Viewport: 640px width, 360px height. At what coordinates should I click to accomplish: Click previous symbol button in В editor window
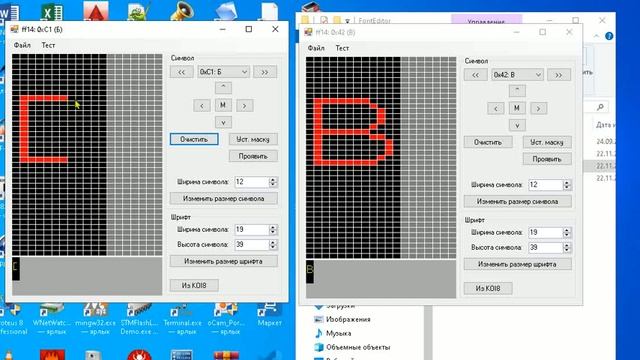[x=476, y=75]
